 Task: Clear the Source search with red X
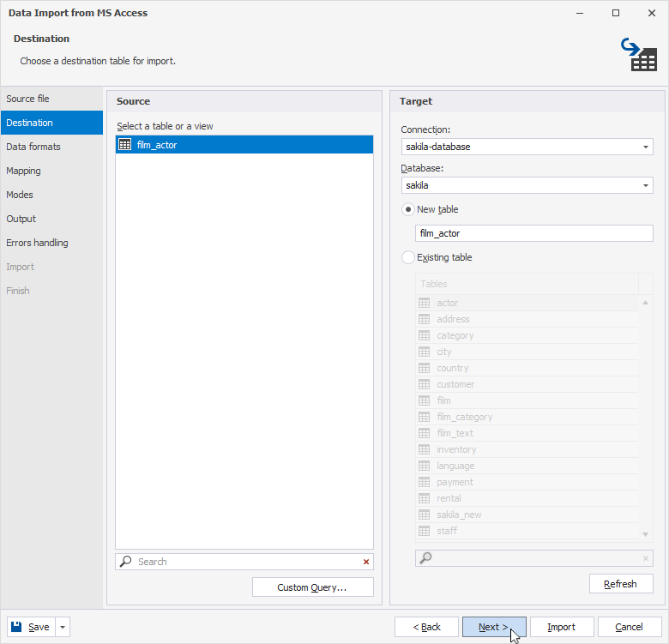click(x=366, y=562)
